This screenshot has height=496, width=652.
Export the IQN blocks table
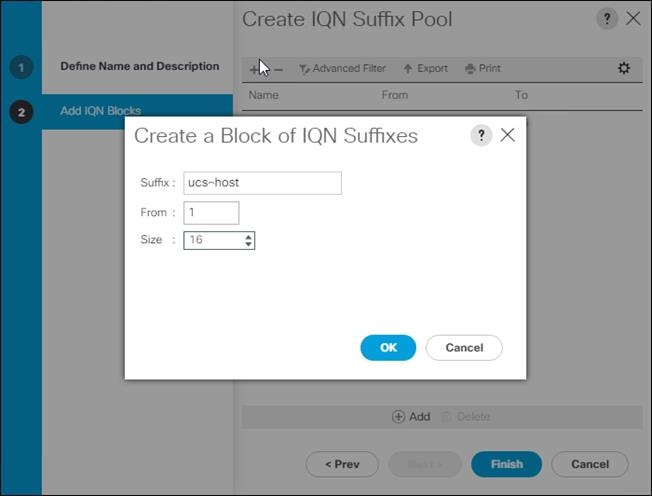(425, 69)
